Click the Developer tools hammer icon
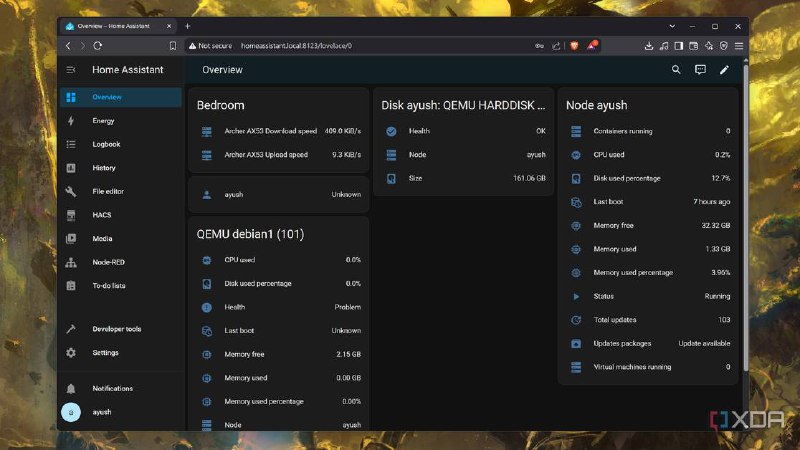800x450 pixels. click(71, 329)
